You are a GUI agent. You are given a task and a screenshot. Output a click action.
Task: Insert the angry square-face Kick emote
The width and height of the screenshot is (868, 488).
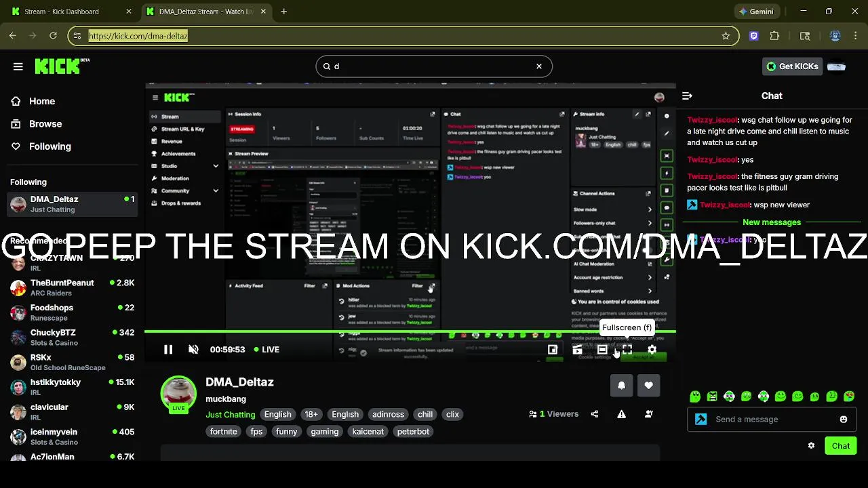(x=712, y=396)
